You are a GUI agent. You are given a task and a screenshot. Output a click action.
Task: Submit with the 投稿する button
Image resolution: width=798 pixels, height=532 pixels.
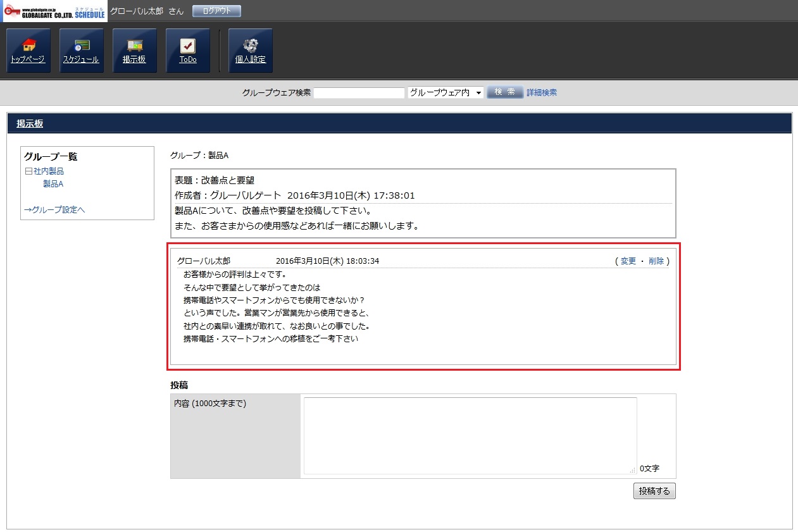tap(654, 492)
